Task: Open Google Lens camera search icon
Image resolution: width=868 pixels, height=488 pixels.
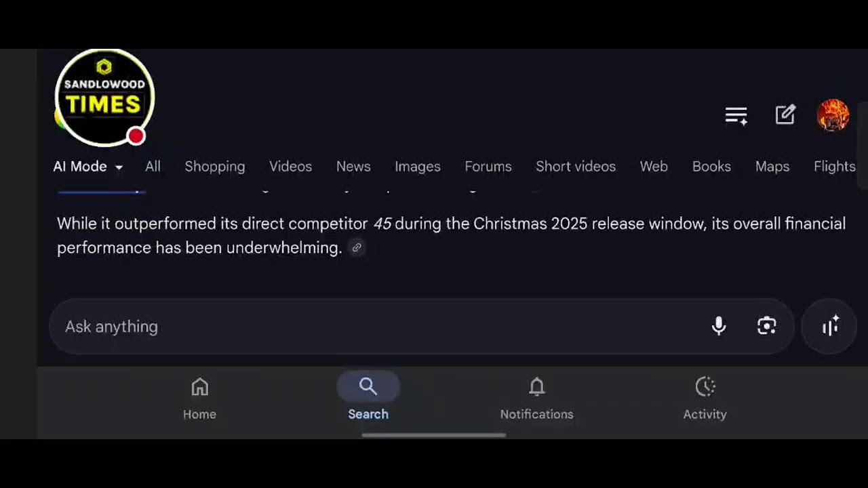Action: pos(766,326)
